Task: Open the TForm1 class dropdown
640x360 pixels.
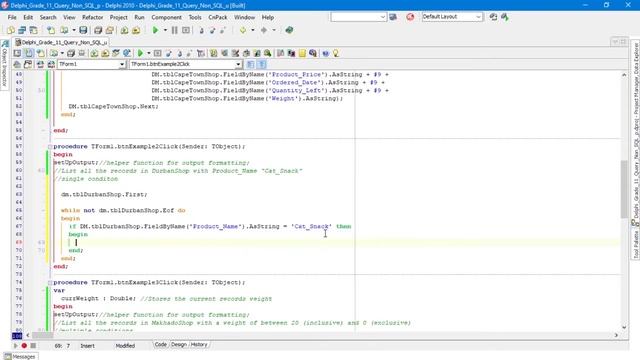Action: 122,64
